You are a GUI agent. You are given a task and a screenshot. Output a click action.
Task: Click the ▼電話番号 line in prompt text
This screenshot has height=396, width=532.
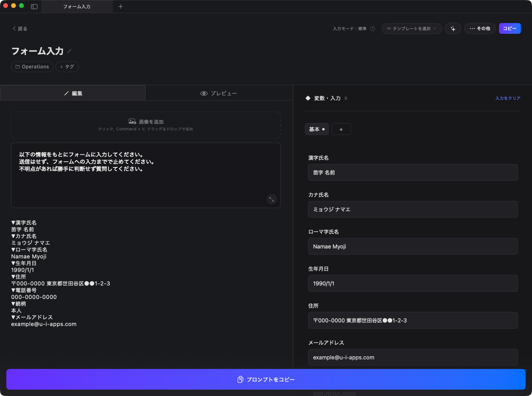pyautogui.click(x=24, y=290)
